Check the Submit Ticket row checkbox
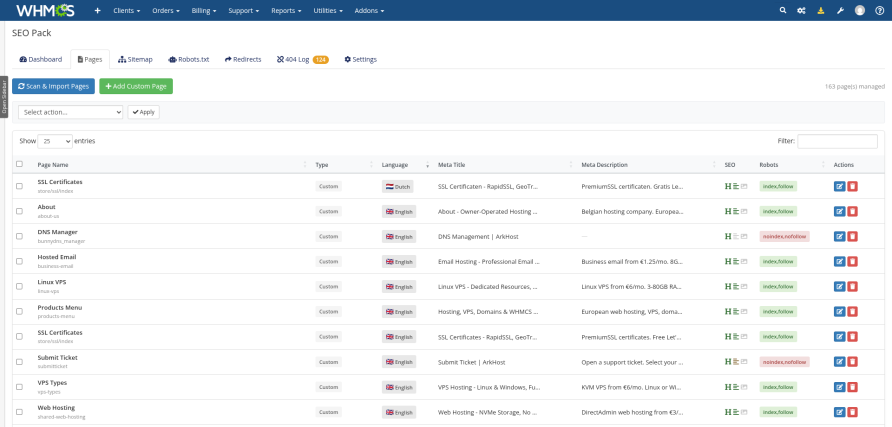This screenshot has height=427, width=892. [19, 362]
